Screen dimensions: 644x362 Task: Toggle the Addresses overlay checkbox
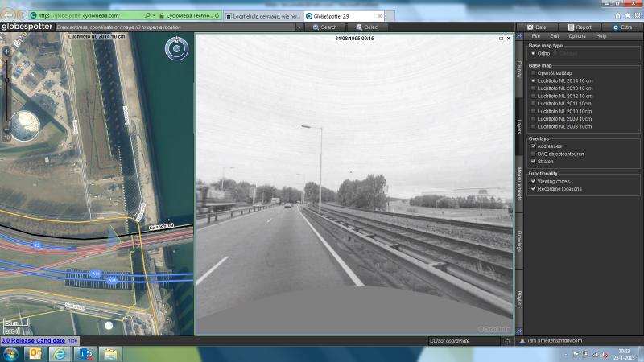pos(533,146)
